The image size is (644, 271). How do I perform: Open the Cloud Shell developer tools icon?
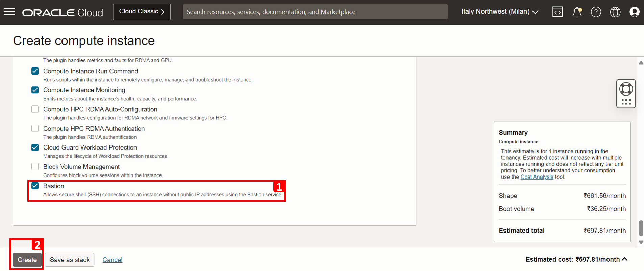click(558, 12)
